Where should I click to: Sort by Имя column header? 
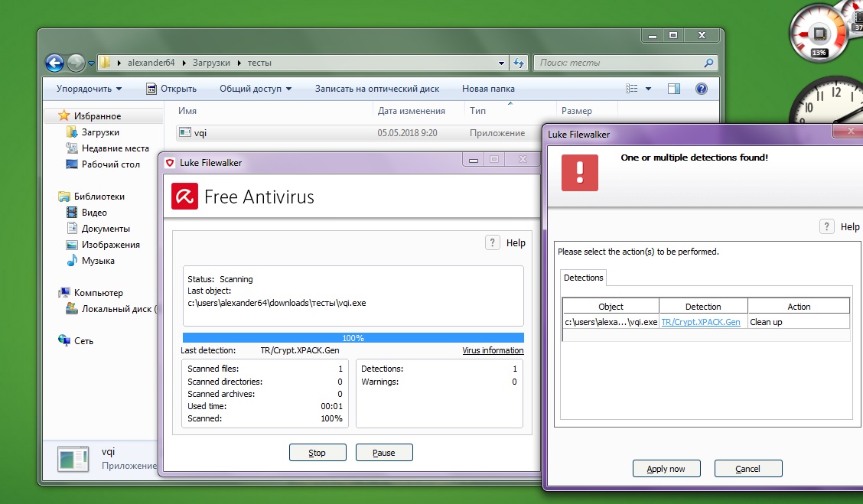click(187, 111)
